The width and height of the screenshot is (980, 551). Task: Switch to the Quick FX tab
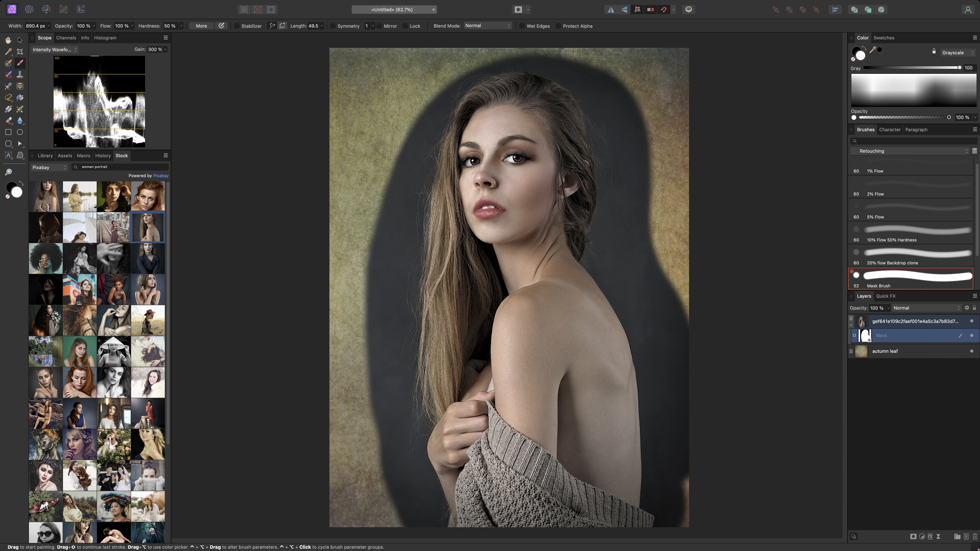pyautogui.click(x=886, y=296)
